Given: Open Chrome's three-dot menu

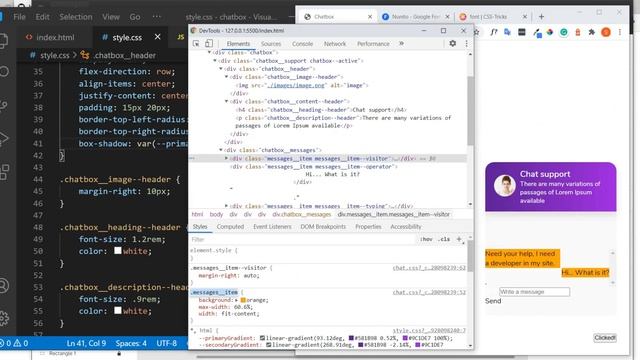Looking at the screenshot, I should click(x=620, y=32).
